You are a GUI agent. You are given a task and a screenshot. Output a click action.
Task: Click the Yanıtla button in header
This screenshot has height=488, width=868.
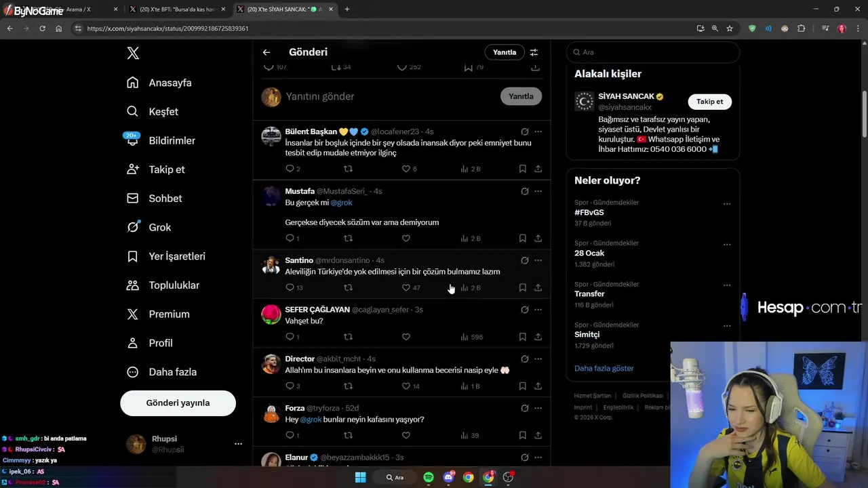coord(505,52)
